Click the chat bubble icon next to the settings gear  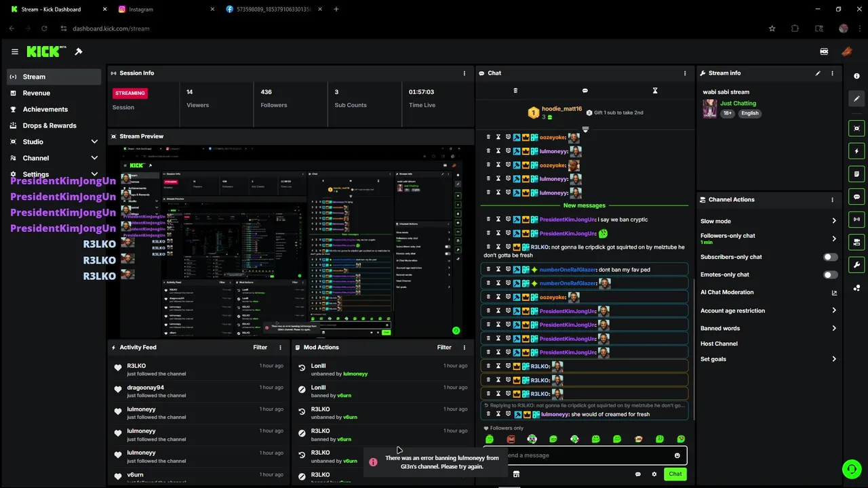click(638, 474)
